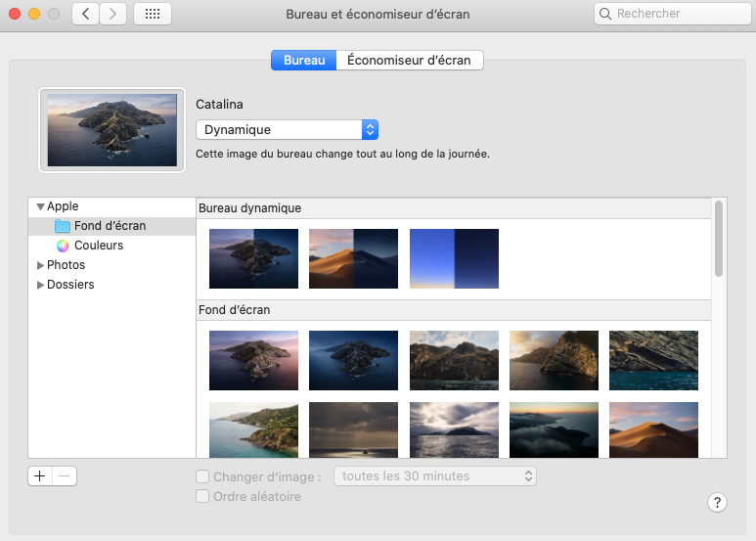The height and width of the screenshot is (541, 756).
Task: Choose the dynamic Mojave dune wallpaper
Action: (353, 258)
